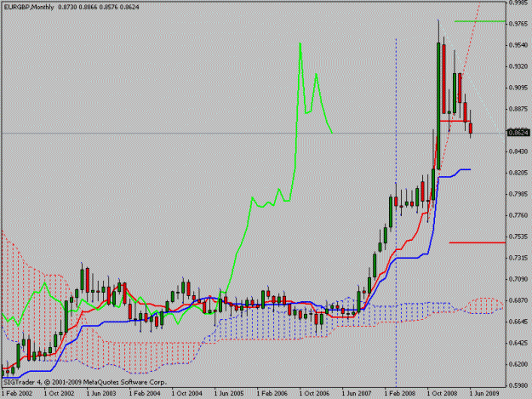Click the last red candle at the current price
Screen dimensions: 532x399
click(x=471, y=128)
